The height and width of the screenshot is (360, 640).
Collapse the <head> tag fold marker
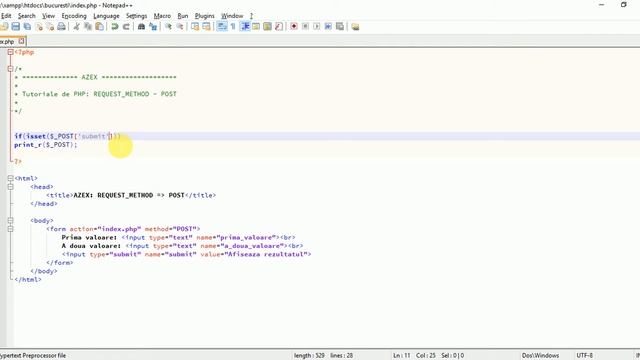pos(11,187)
